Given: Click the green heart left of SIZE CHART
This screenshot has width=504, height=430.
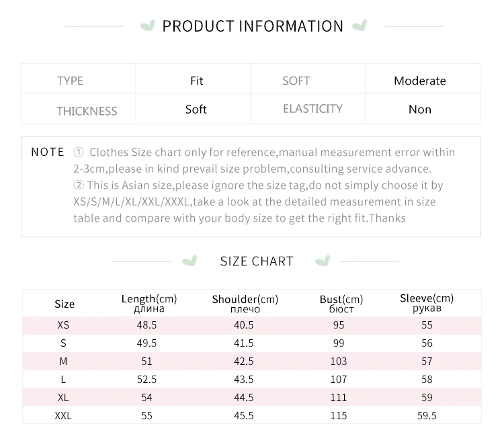Looking at the screenshot, I should (x=191, y=261).
